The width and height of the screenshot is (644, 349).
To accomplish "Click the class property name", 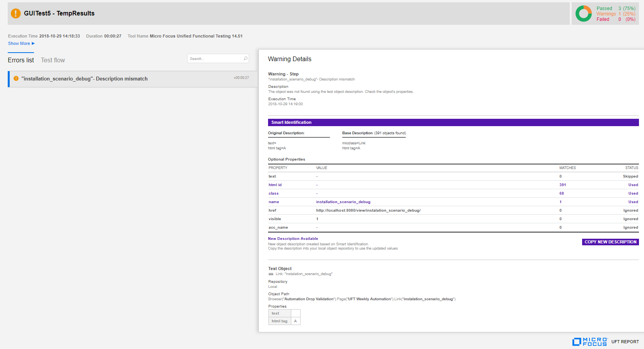I will point(273,193).
